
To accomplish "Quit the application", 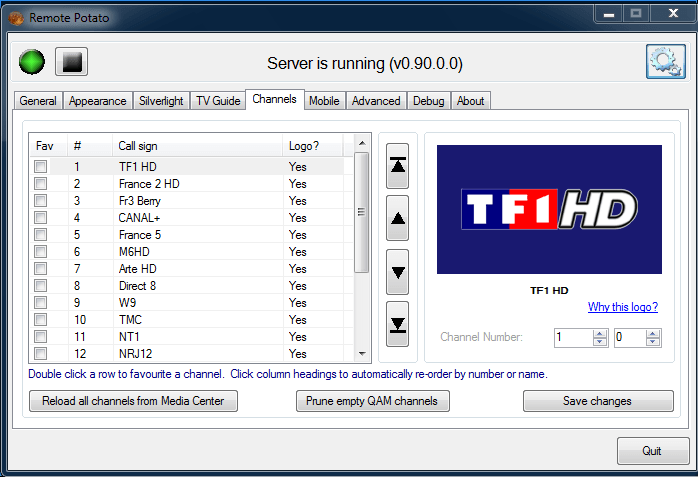I will point(652,451).
